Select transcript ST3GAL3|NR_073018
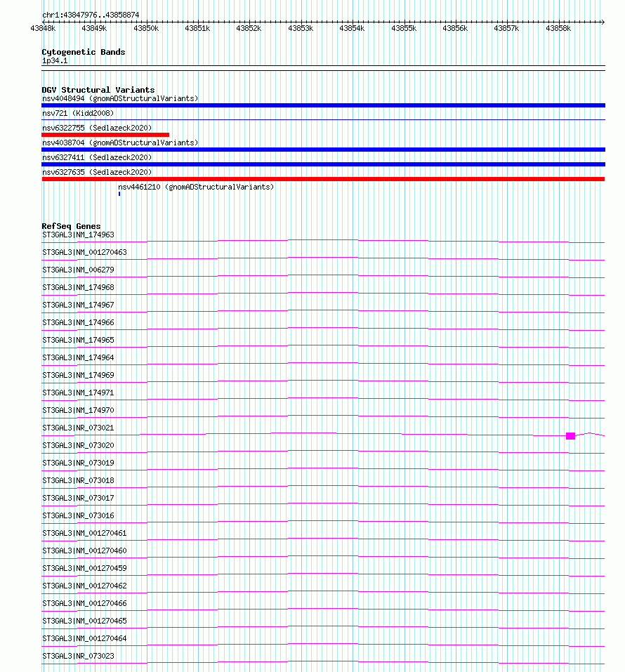 (x=79, y=481)
